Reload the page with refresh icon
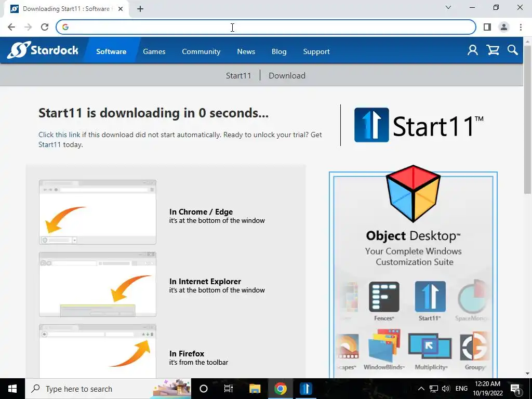 [x=45, y=27]
